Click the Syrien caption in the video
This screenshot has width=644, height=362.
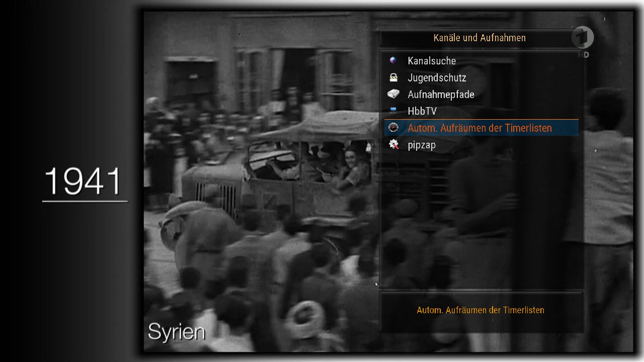point(177,332)
